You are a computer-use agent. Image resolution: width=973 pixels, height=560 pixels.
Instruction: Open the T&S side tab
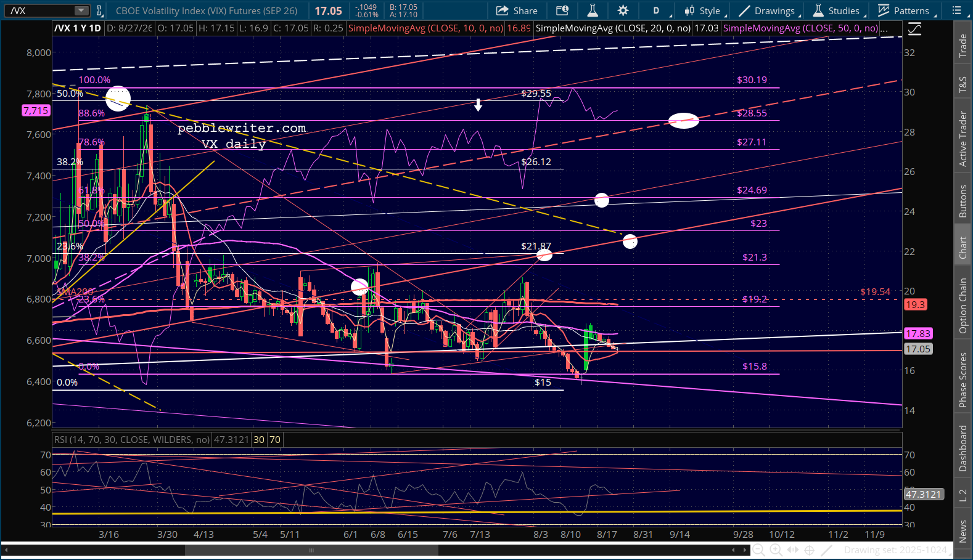click(963, 85)
